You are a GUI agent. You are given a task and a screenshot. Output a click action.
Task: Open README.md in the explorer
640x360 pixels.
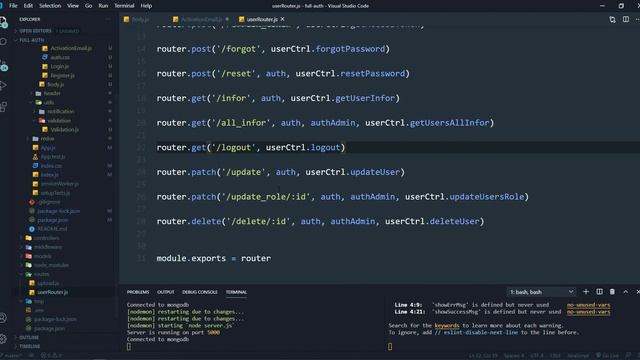[52, 229]
